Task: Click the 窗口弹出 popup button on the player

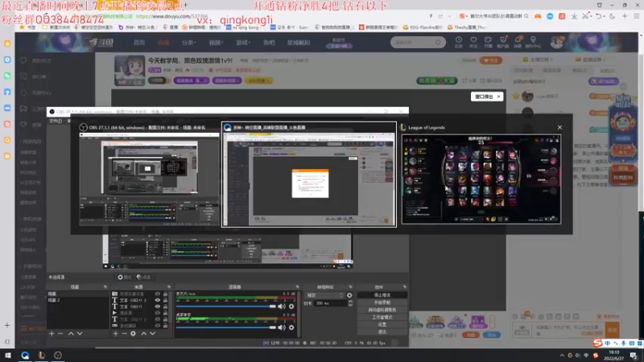Action: point(484,97)
